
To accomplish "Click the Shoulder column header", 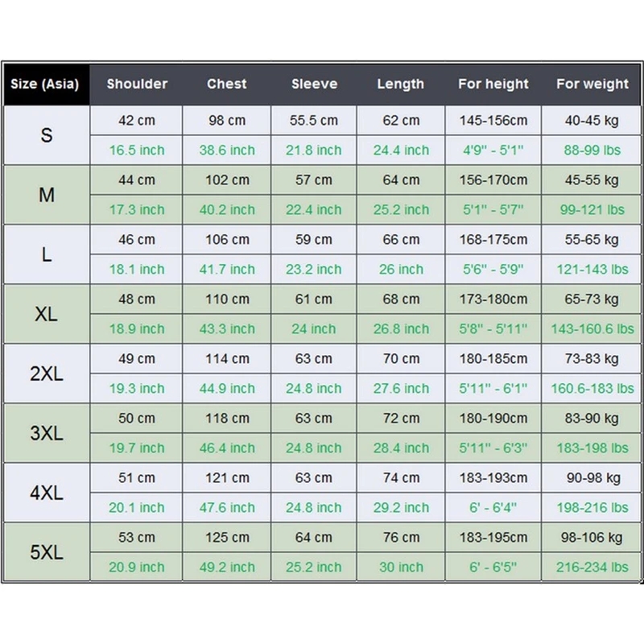I will point(137,84).
